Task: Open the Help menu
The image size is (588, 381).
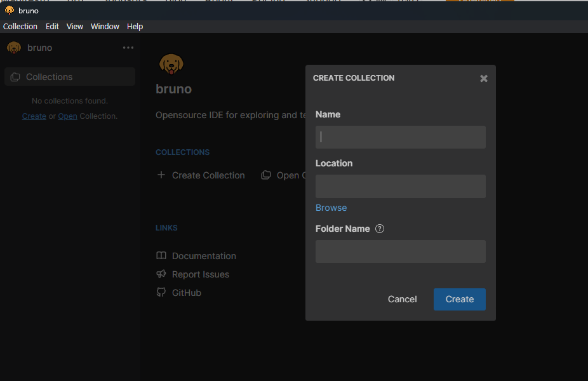Action: tap(135, 26)
